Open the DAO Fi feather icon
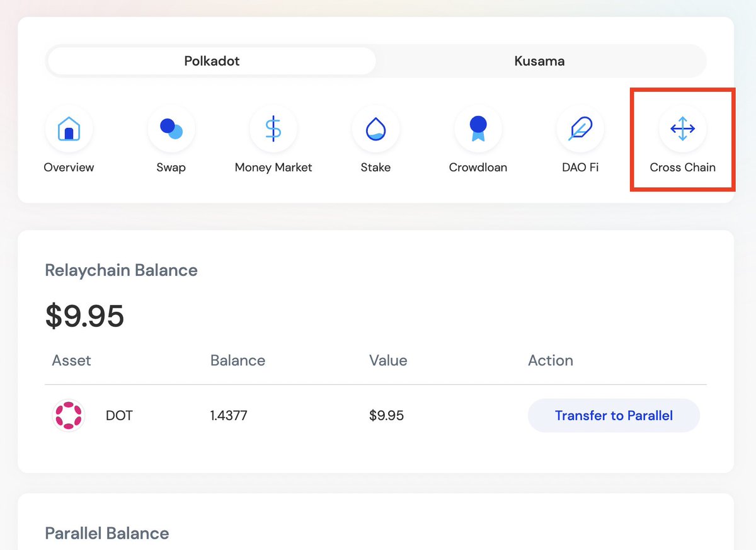 click(580, 129)
